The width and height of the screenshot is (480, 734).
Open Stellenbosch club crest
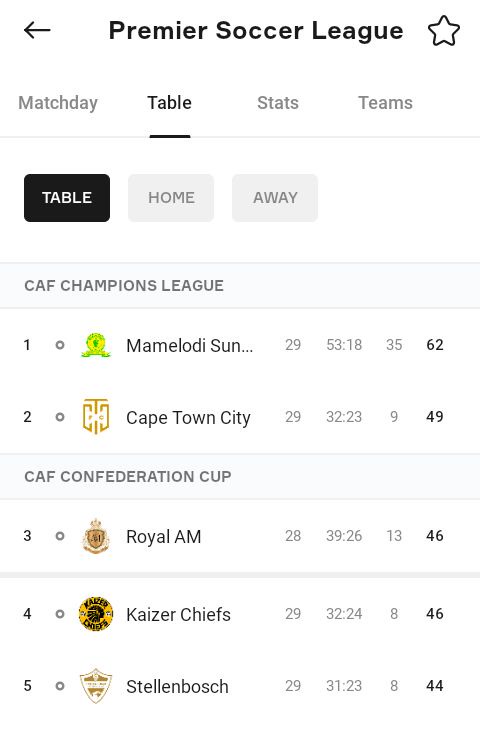(96, 686)
